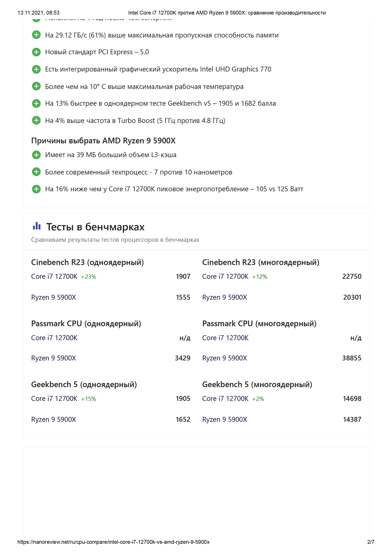Open Ryzen 9 5900X link under Passmark CPU multi-core
Screen dimensions: 392x555
point(224,358)
